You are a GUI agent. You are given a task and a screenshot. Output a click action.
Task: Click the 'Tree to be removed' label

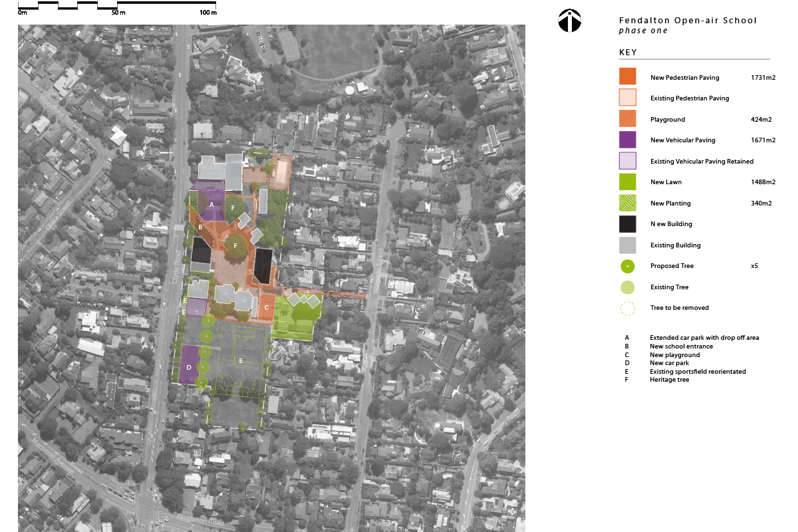(679, 308)
